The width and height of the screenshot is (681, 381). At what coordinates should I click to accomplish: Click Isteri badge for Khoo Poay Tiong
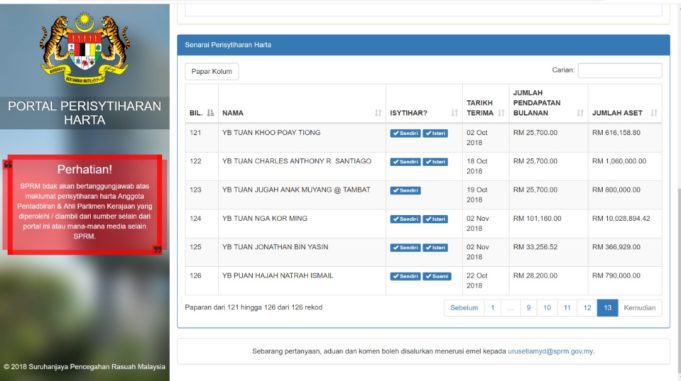[x=435, y=133]
